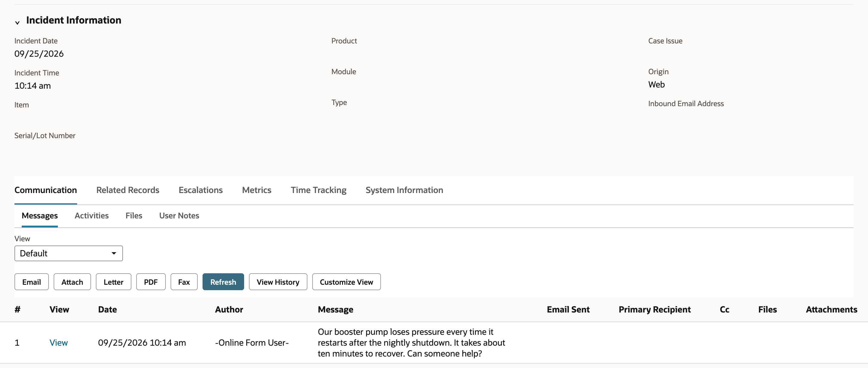This screenshot has height=368, width=868.
Task: Select the Time Tracking tab
Action: coord(319,190)
